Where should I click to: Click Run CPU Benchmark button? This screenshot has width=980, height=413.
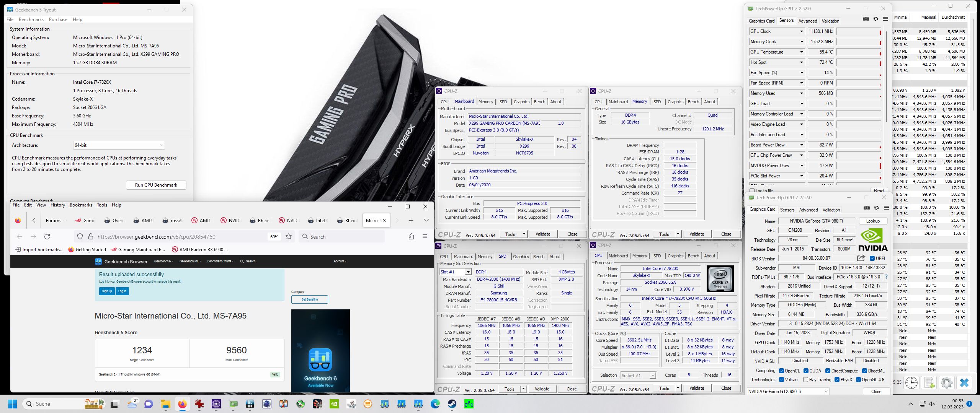(x=156, y=185)
